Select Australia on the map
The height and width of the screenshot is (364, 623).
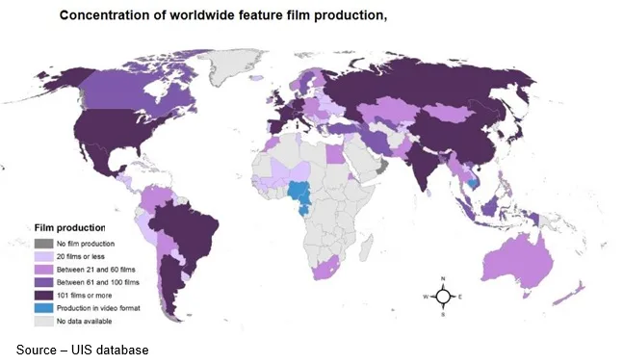point(516,262)
